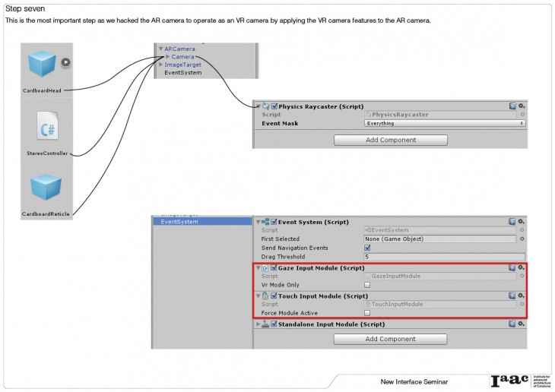The height and width of the screenshot is (392, 555).
Task: Open the Event Mask dropdown
Action: coord(444,123)
